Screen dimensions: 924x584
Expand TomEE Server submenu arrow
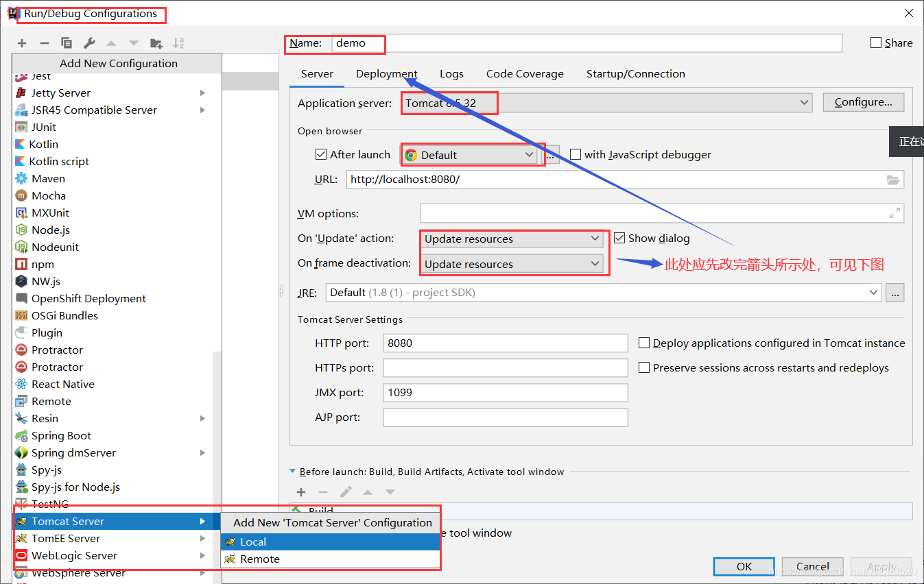pyautogui.click(x=202, y=538)
